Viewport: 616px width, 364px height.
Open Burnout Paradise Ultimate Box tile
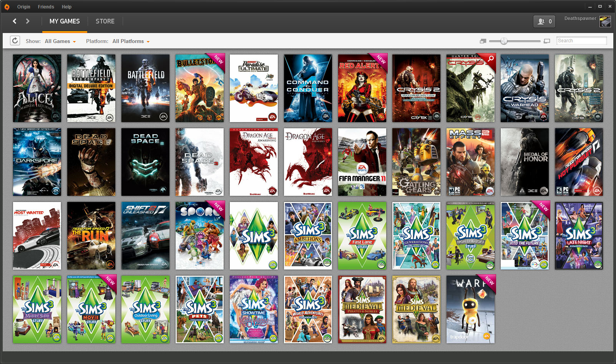click(254, 88)
